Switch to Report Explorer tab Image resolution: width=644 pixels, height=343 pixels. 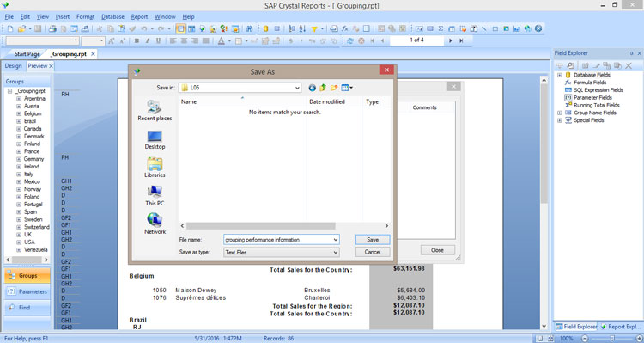tap(620, 327)
